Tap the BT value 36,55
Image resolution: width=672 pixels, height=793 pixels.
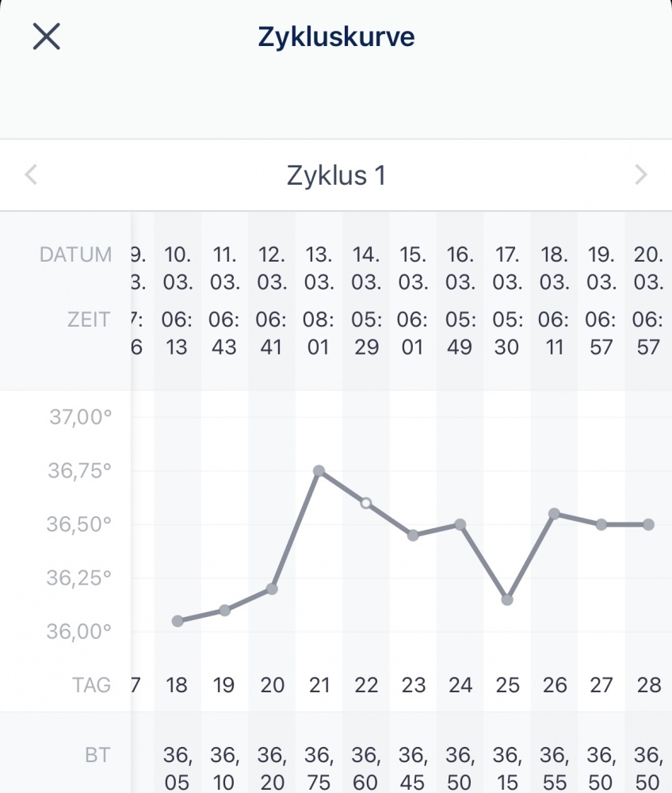coord(555,768)
